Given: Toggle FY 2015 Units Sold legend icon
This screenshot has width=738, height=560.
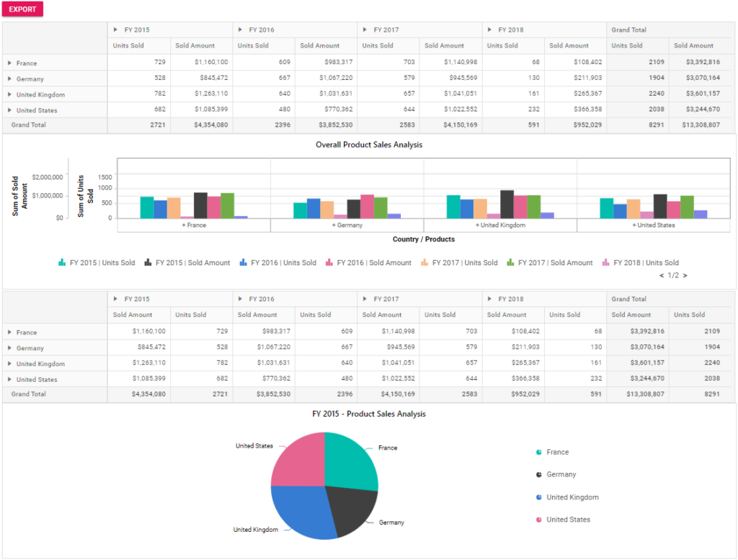Looking at the screenshot, I should point(62,263).
